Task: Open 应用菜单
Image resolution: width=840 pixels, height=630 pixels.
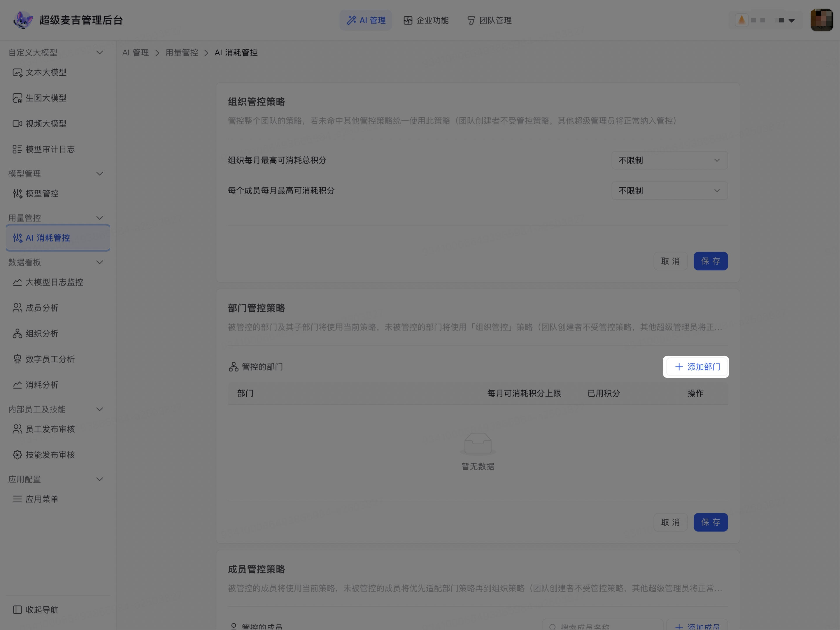Action: (x=58, y=499)
